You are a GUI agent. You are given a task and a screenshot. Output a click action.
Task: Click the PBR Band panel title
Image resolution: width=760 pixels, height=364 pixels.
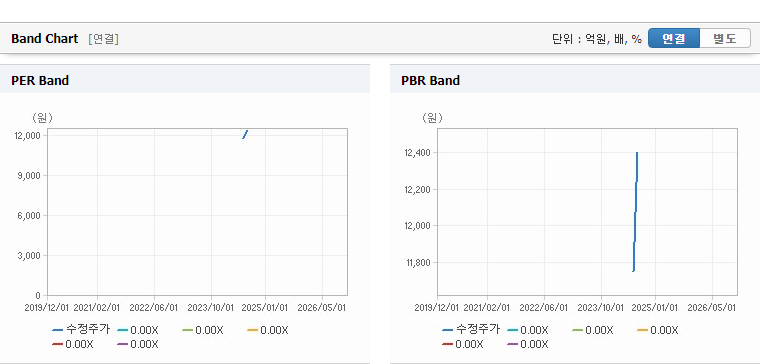point(430,80)
